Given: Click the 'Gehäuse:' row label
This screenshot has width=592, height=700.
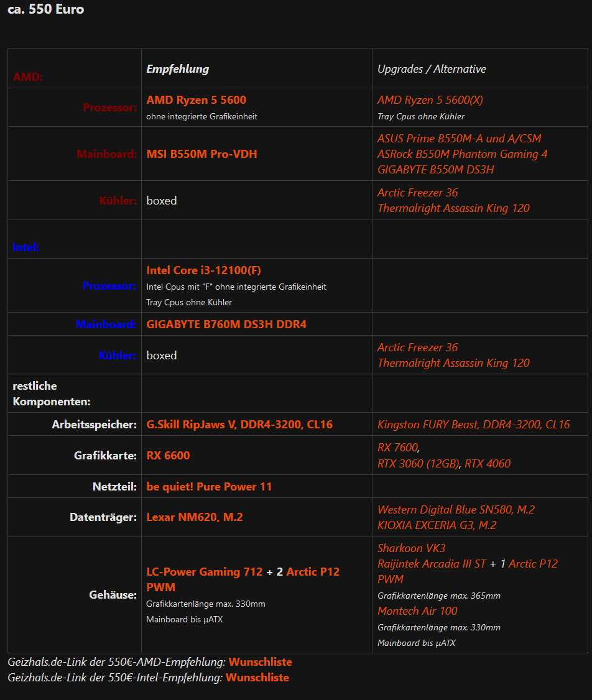Looking at the screenshot, I should 113,595.
